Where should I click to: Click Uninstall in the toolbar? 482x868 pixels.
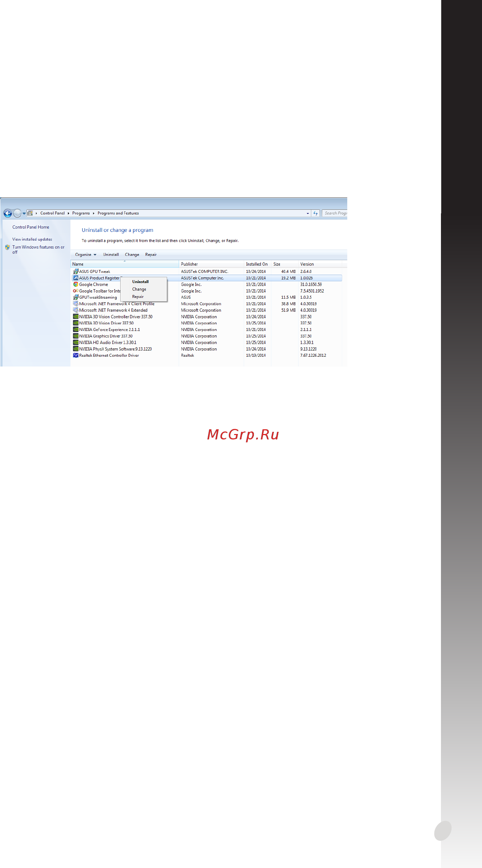[111, 255]
